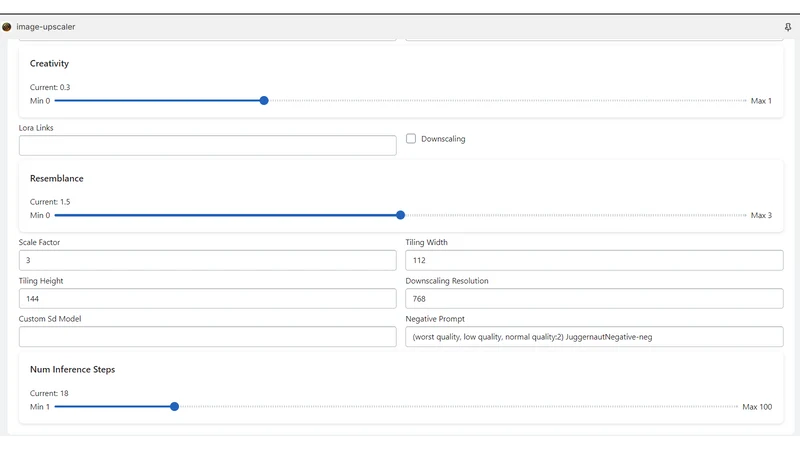Click the image-upscaler app icon
The width and height of the screenshot is (800, 450).
[x=7, y=27]
